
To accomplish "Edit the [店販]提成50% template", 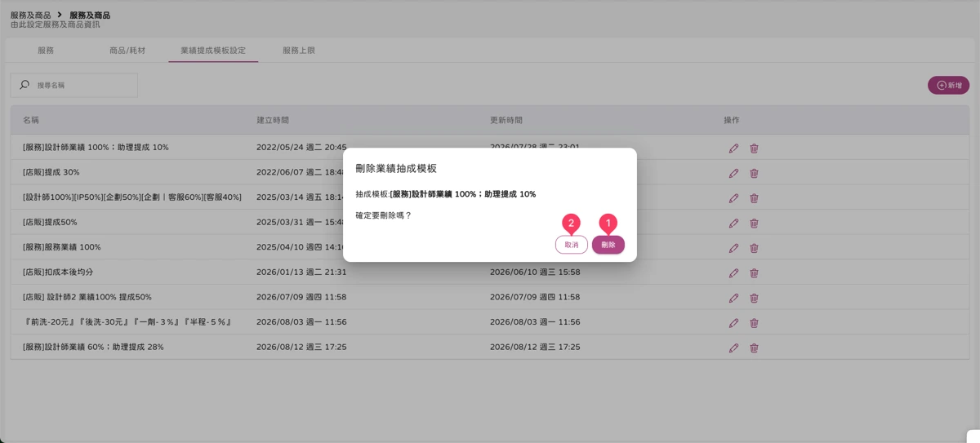I will pyautogui.click(x=733, y=223).
